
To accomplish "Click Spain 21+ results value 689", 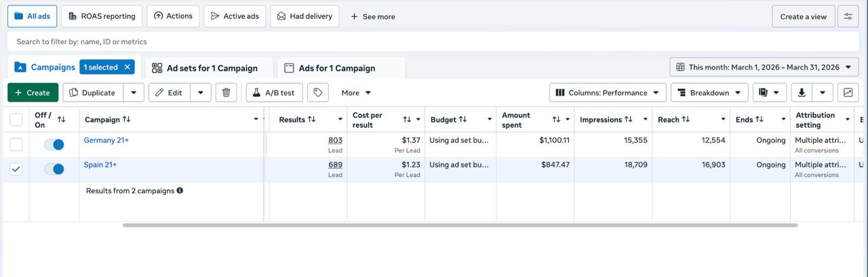I will point(335,165).
